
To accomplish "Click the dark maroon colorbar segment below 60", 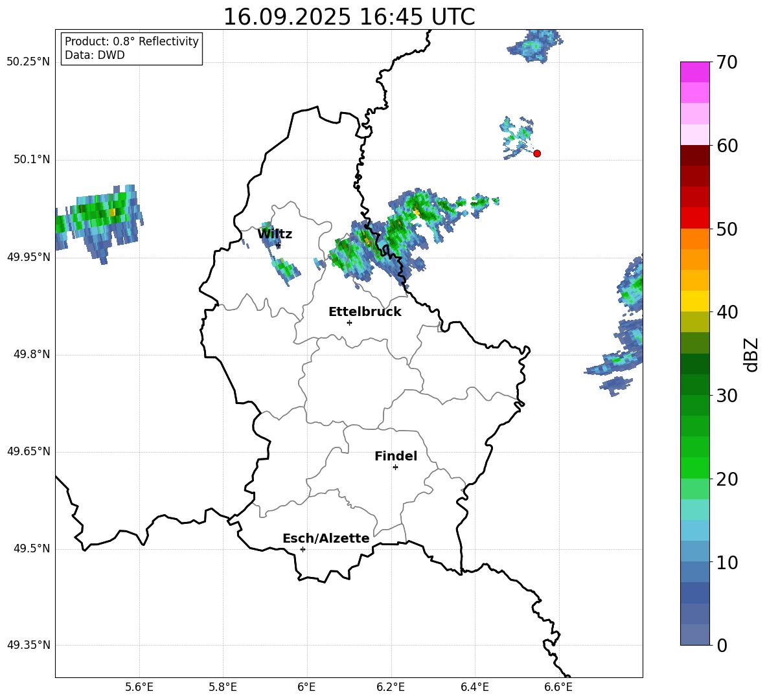I will point(695,156).
